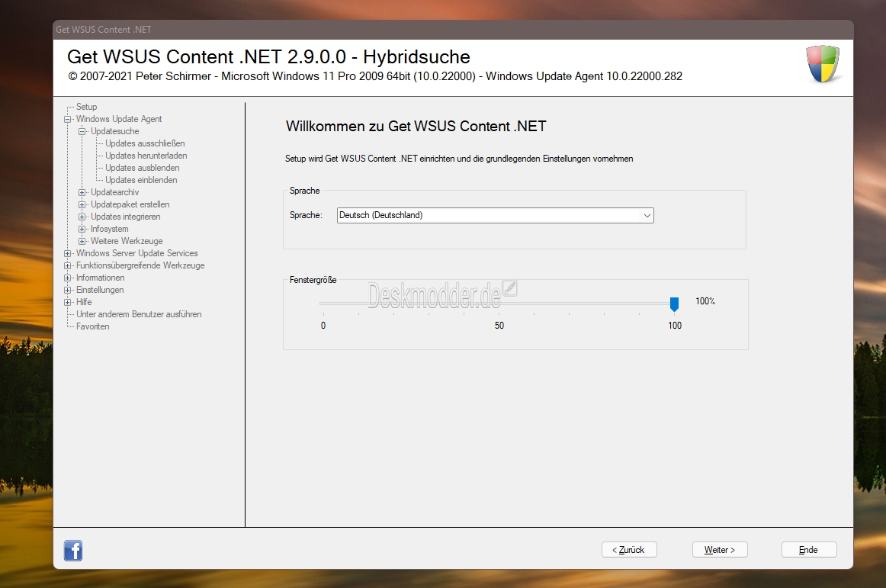This screenshot has width=886, height=588.
Task: Select Windows Update Agent tree item
Action: coord(119,119)
